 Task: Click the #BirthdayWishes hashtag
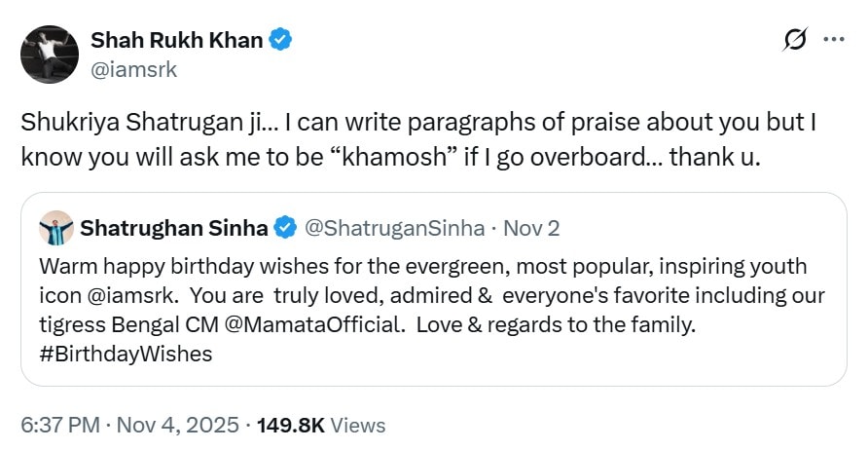click(126, 353)
